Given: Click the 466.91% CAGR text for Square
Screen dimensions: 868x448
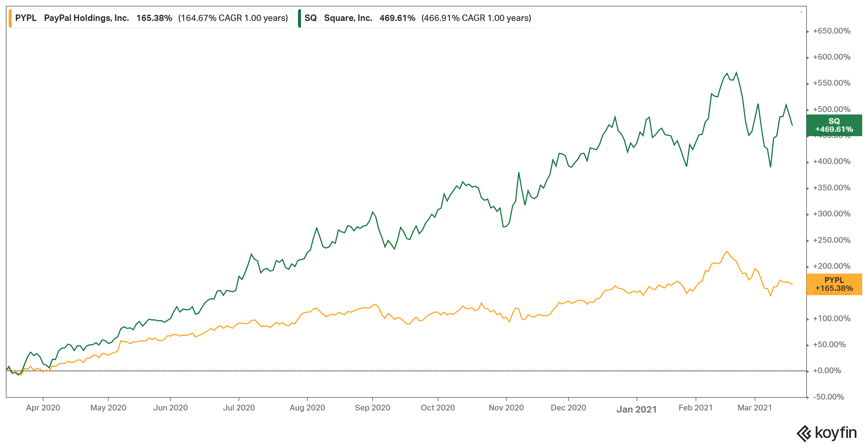Looking at the screenshot, I should [476, 18].
